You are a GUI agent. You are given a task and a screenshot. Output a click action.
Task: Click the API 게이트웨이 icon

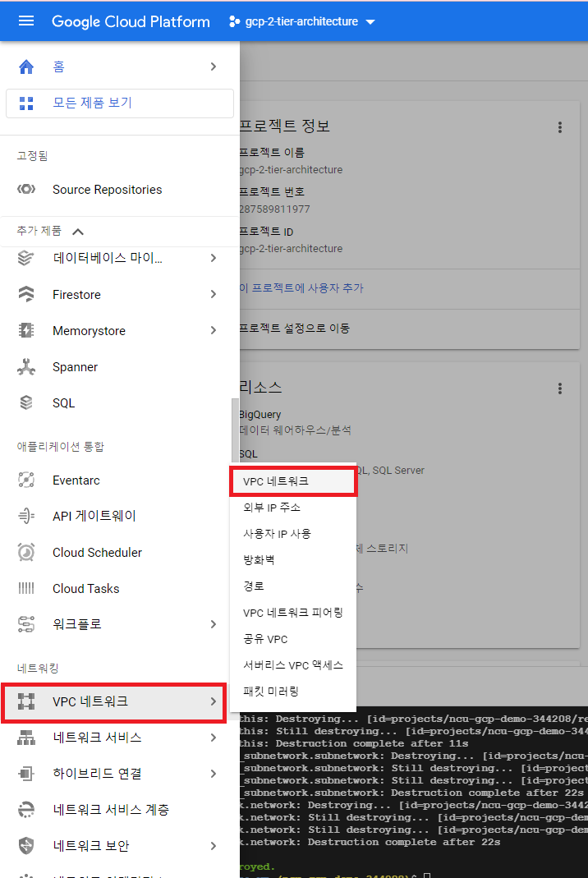click(x=26, y=516)
